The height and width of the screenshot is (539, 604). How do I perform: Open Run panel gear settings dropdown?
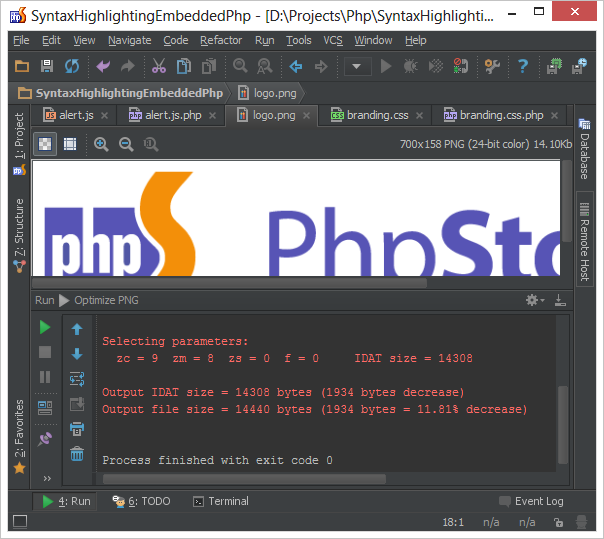[535, 300]
